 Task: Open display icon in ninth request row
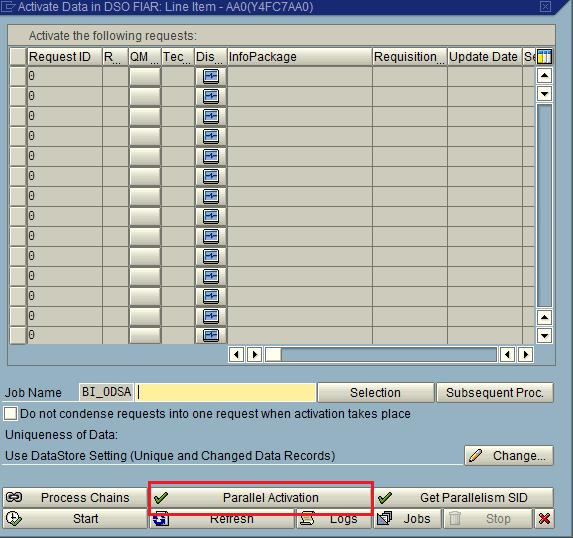tap(211, 235)
